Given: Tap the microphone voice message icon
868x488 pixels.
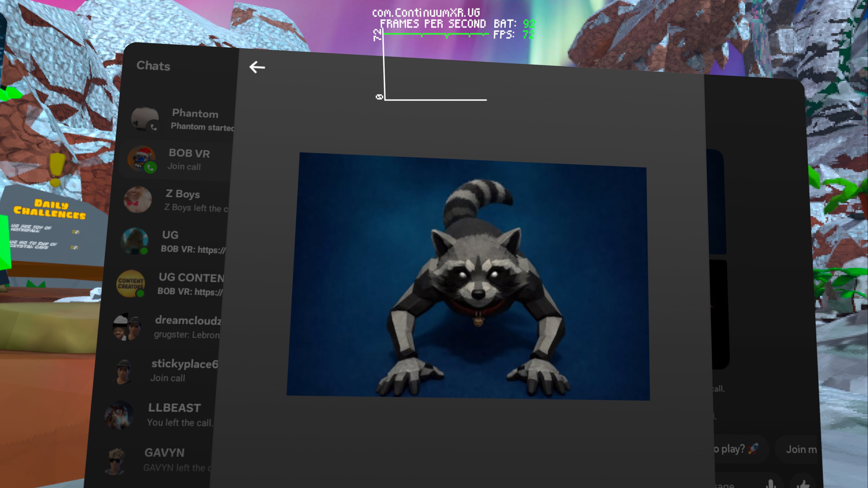Looking at the screenshot, I should click(771, 484).
